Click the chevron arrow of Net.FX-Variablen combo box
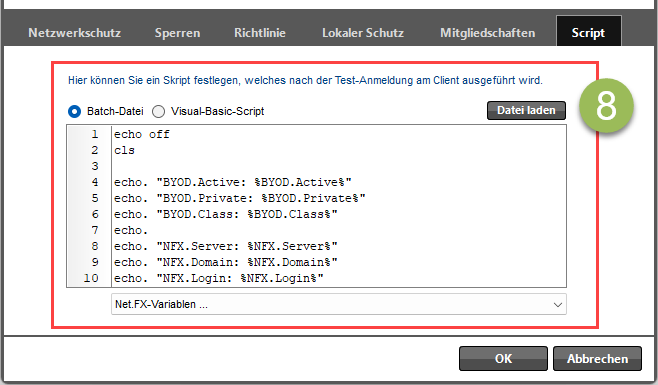 (557, 305)
